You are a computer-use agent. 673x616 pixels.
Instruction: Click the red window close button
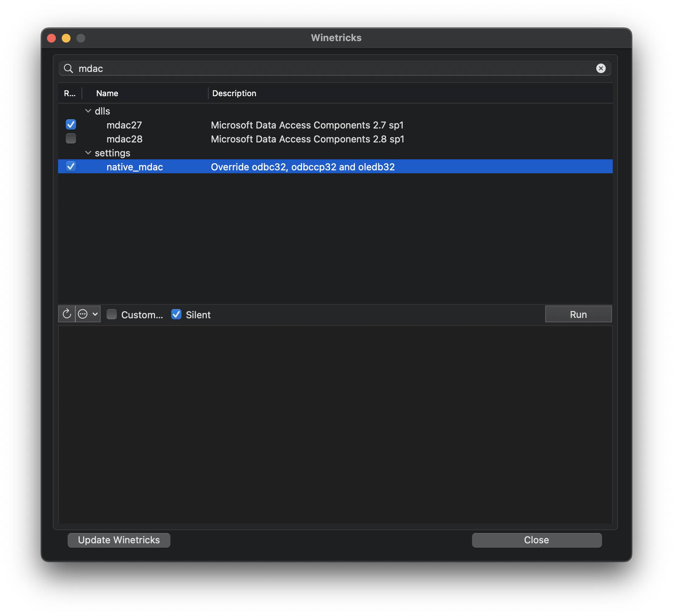coord(51,38)
